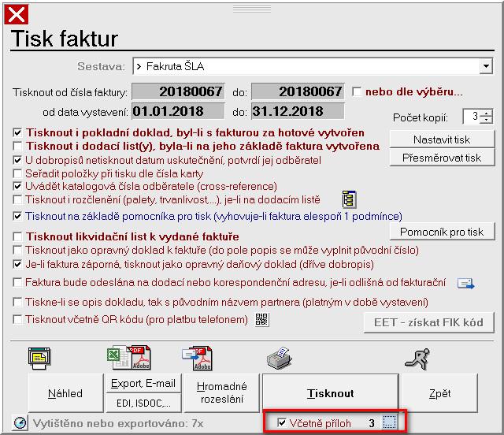The width and height of the screenshot is (504, 435).
Task: Enable 'Tiskne-li se opis dokladu' checkbox
Action: pyautogui.click(x=17, y=302)
